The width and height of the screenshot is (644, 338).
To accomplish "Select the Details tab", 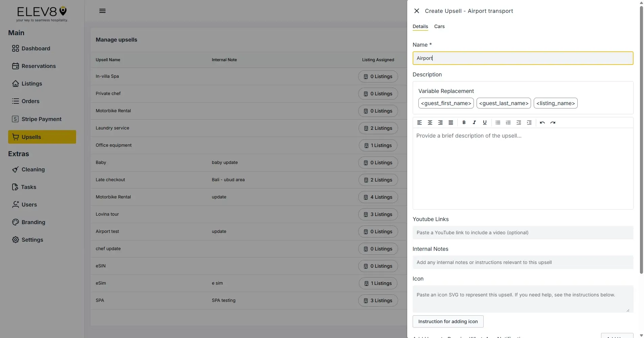I will 420,26.
